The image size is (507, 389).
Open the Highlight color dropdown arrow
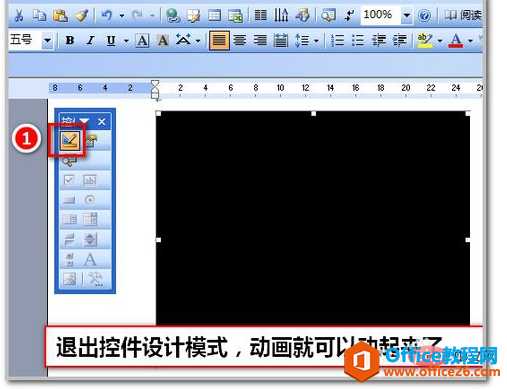(x=440, y=41)
